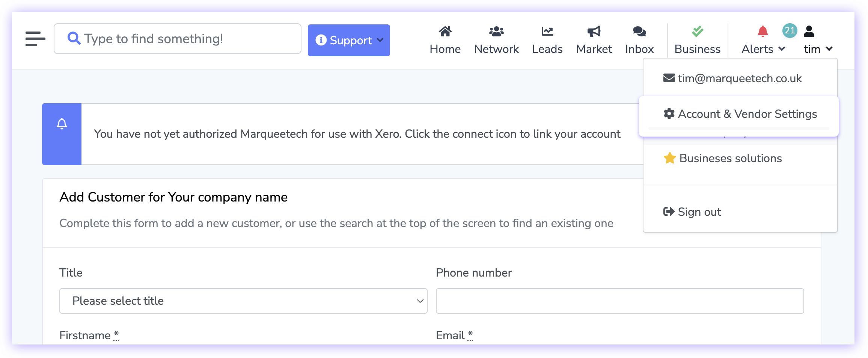
Task: Click the Phone number input field
Action: pos(619,301)
